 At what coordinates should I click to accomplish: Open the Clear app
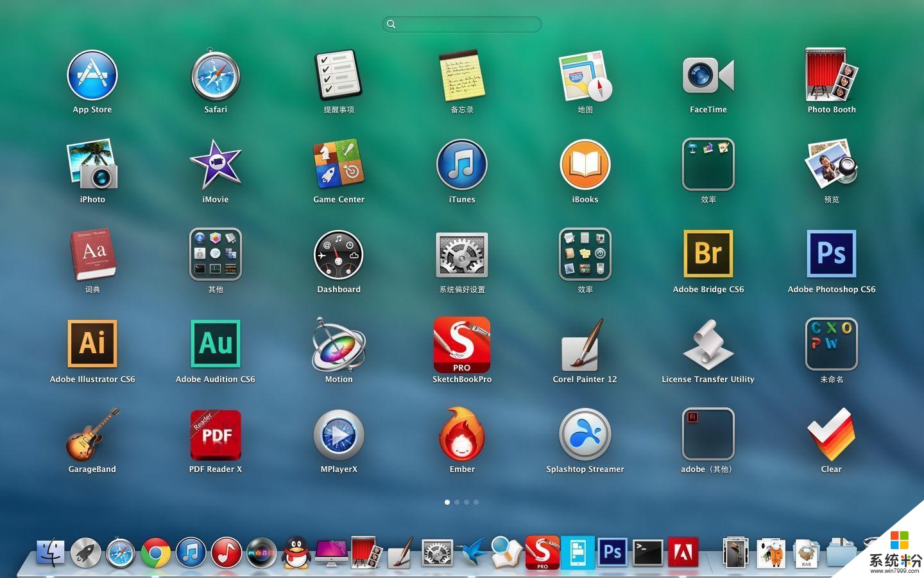(832, 435)
